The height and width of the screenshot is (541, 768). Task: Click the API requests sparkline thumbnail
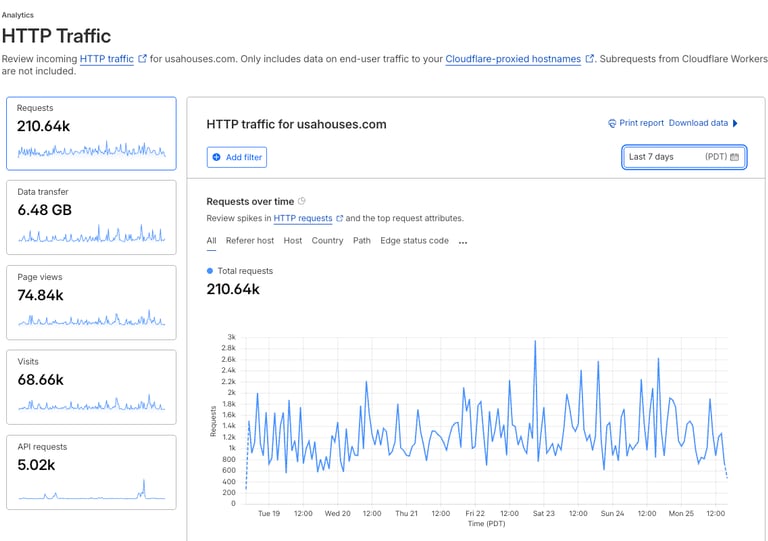(91, 490)
